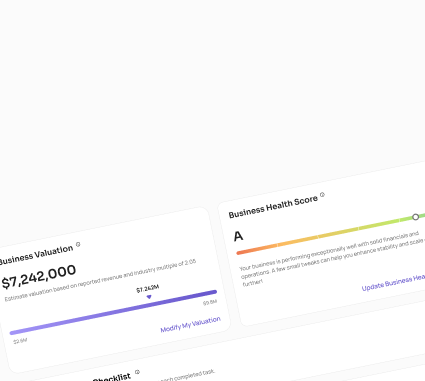Click the $7.242M valuation marker
This screenshot has width=425, height=381.
(x=149, y=296)
